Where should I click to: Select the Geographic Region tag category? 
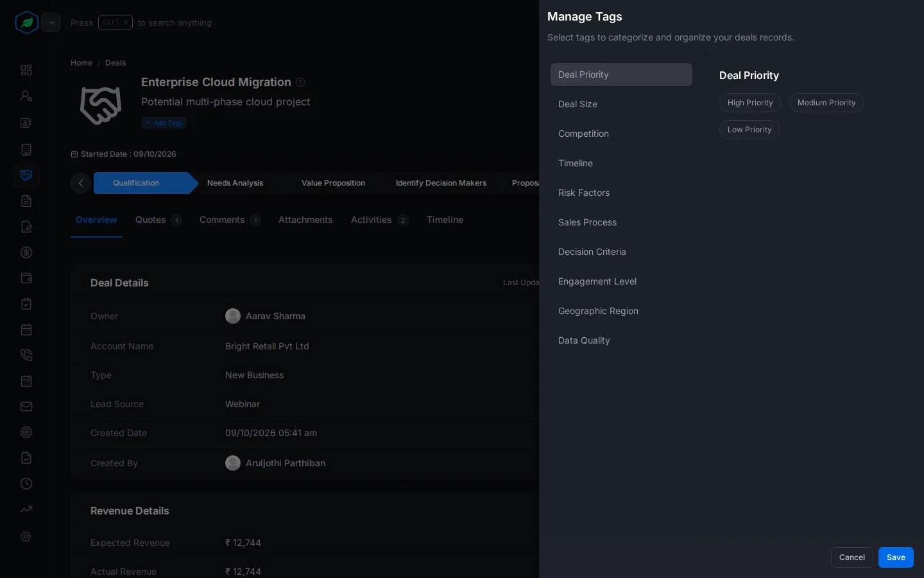click(x=621, y=311)
